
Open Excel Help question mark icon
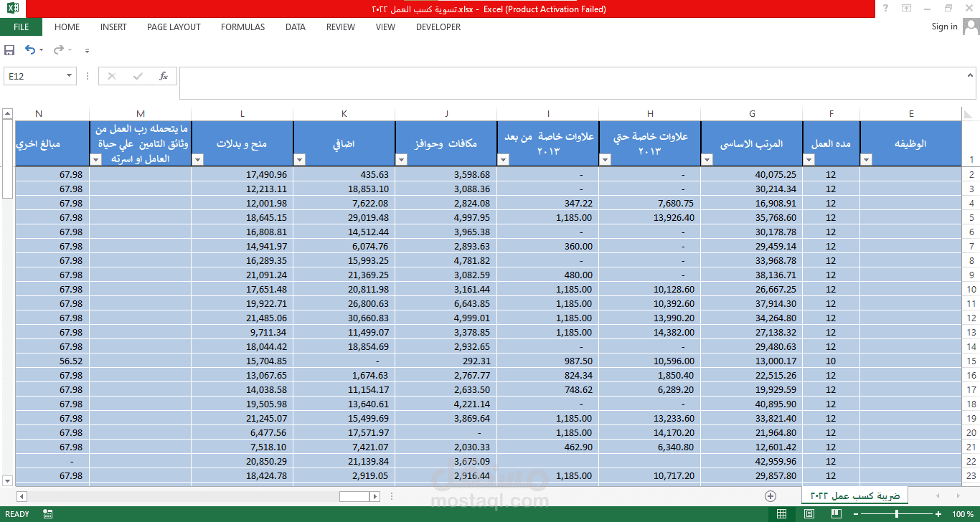pyautogui.click(x=885, y=9)
